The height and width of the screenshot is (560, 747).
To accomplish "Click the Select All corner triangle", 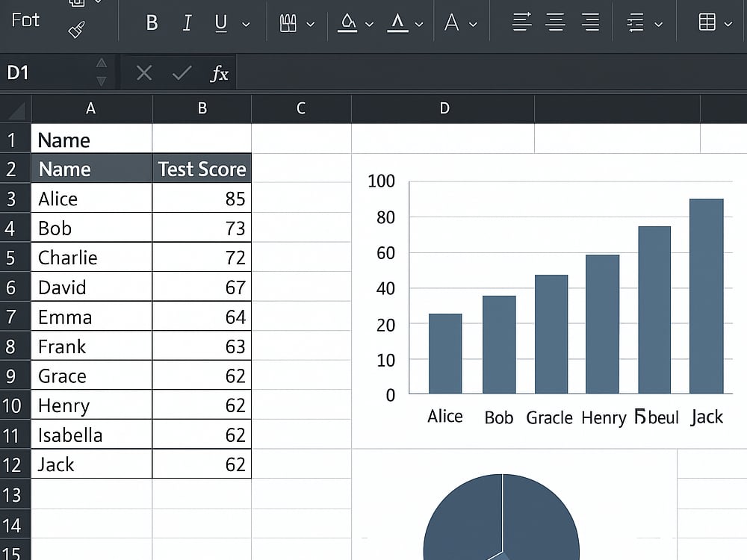I will (x=16, y=110).
